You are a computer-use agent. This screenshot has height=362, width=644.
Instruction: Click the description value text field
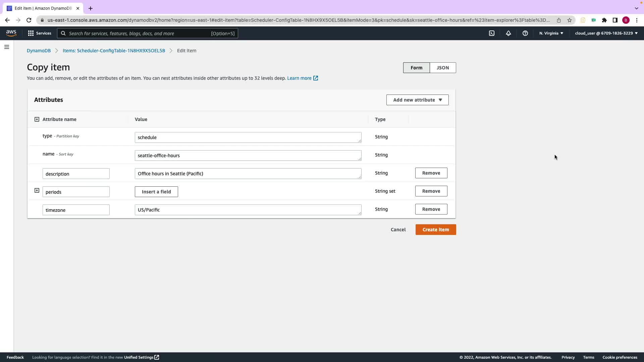[x=248, y=174]
